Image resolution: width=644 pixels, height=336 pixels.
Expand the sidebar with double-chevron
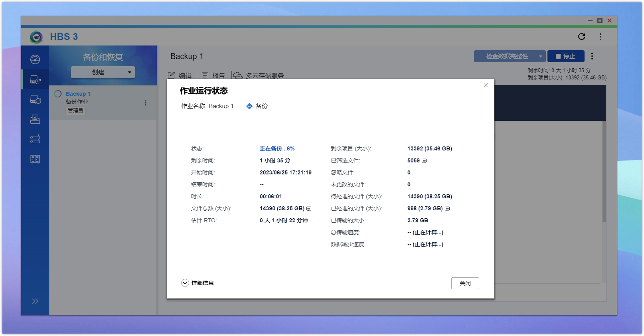[x=35, y=301]
